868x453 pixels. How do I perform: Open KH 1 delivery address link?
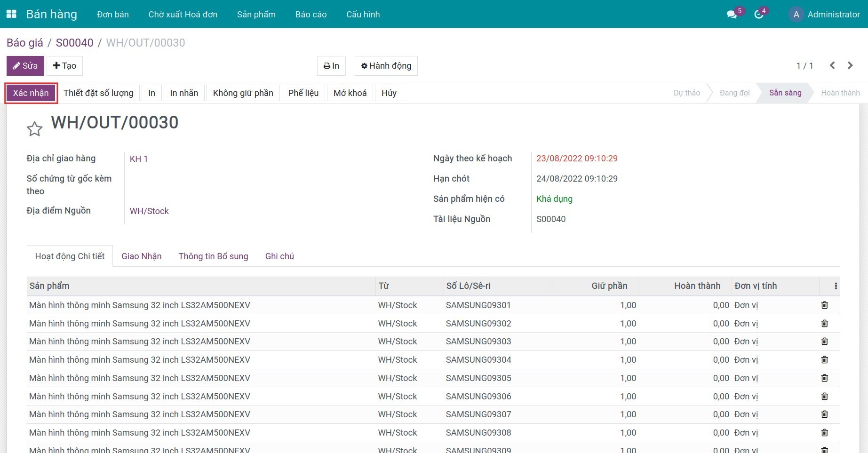coord(139,159)
